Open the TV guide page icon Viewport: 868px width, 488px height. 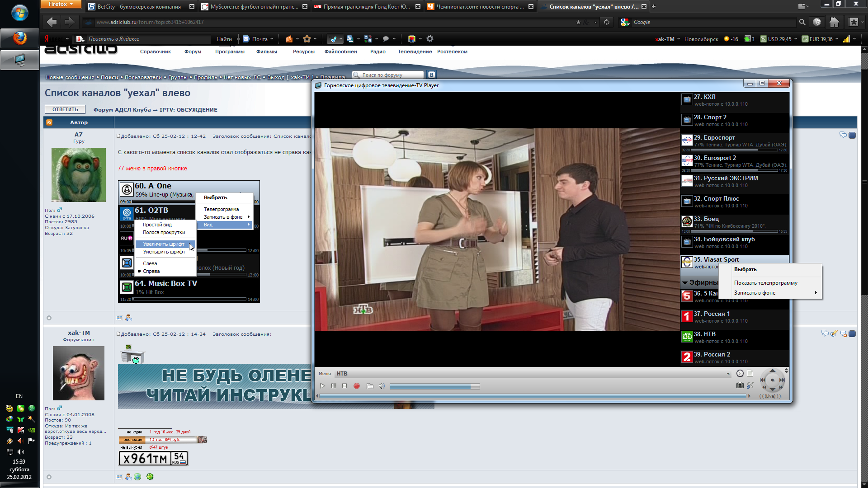[750, 373]
